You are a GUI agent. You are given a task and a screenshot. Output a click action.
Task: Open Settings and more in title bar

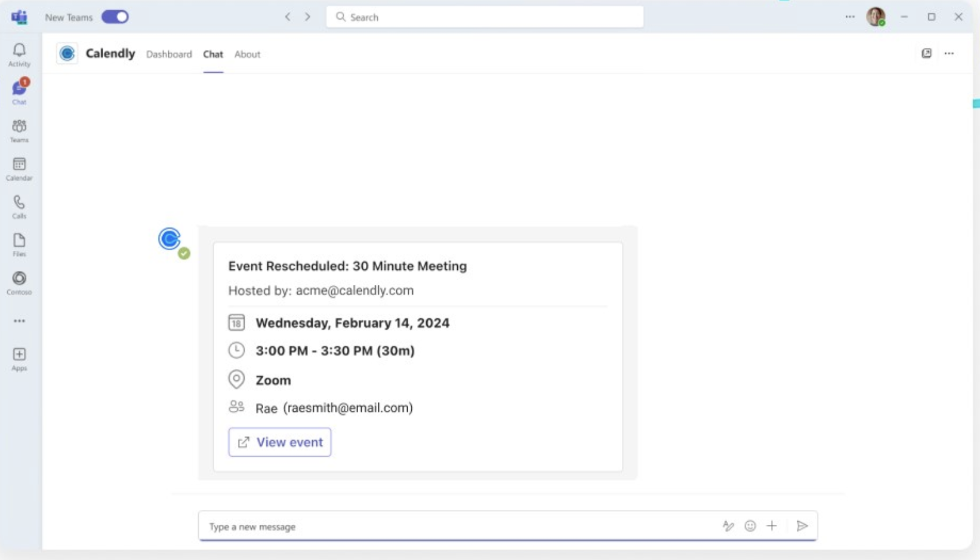coord(850,17)
